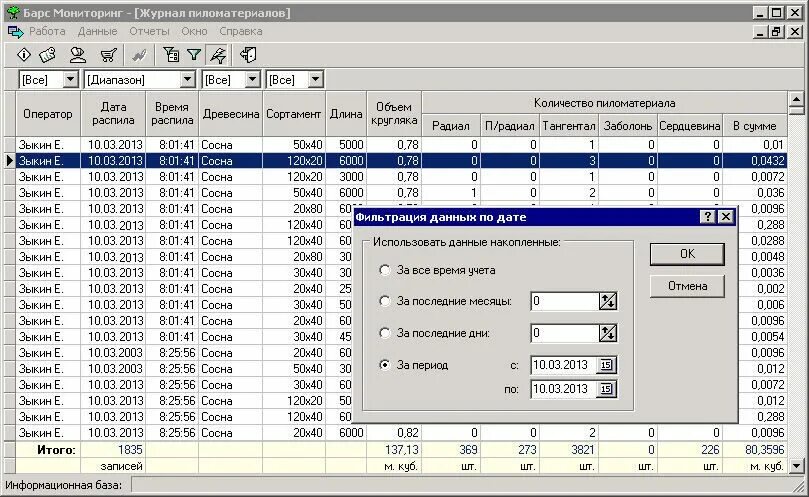The height and width of the screenshot is (497, 809).
Task: Confirm the date filter with OK
Action: pos(687,254)
